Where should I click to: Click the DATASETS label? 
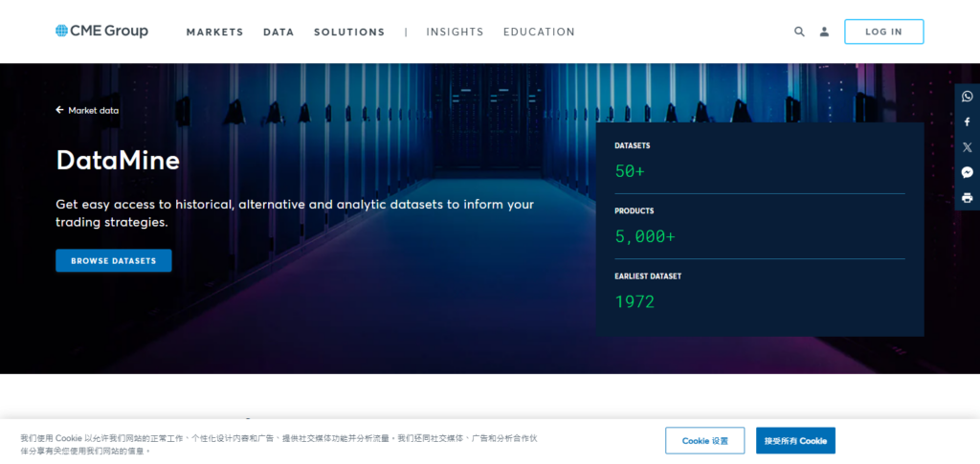(x=633, y=145)
